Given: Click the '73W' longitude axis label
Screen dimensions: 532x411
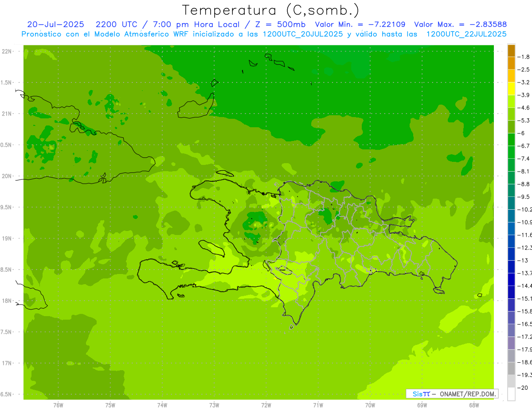Looking at the screenshot, I should (x=214, y=406).
